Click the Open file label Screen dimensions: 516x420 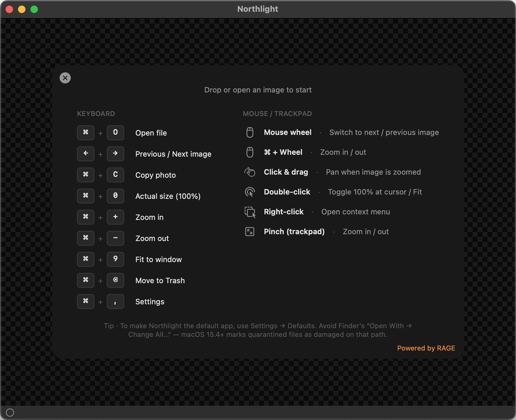pos(151,133)
